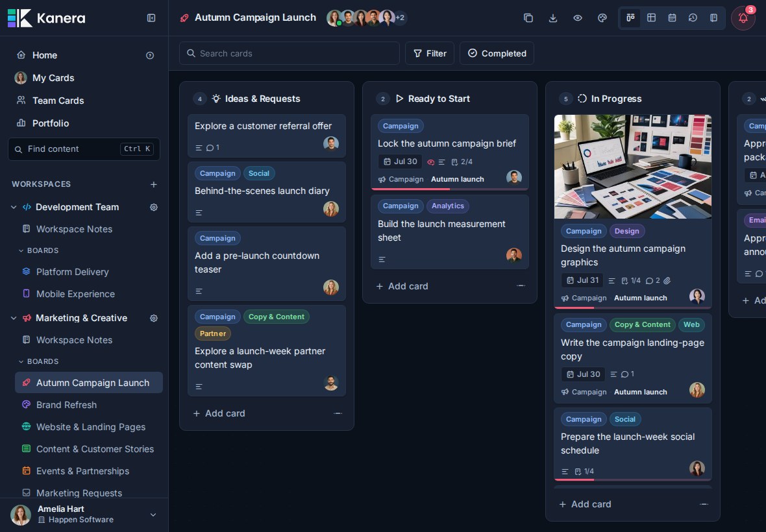Click the duplicate board icon
The height and width of the screenshot is (532, 766).
point(528,18)
